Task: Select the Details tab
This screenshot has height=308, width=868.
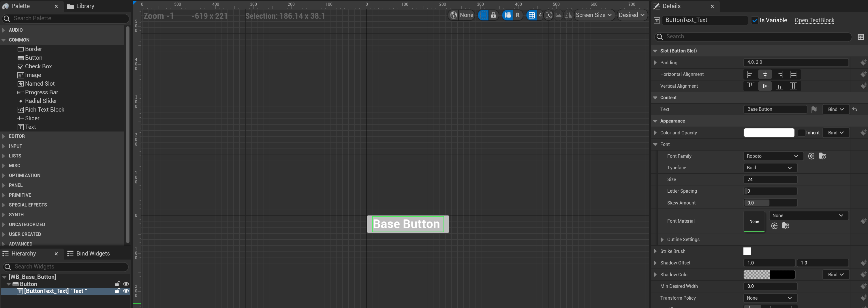Action: [671, 6]
